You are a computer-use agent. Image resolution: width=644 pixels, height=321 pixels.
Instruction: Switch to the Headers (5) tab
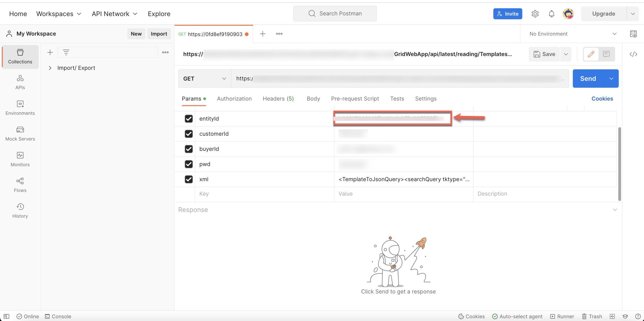[x=278, y=99]
